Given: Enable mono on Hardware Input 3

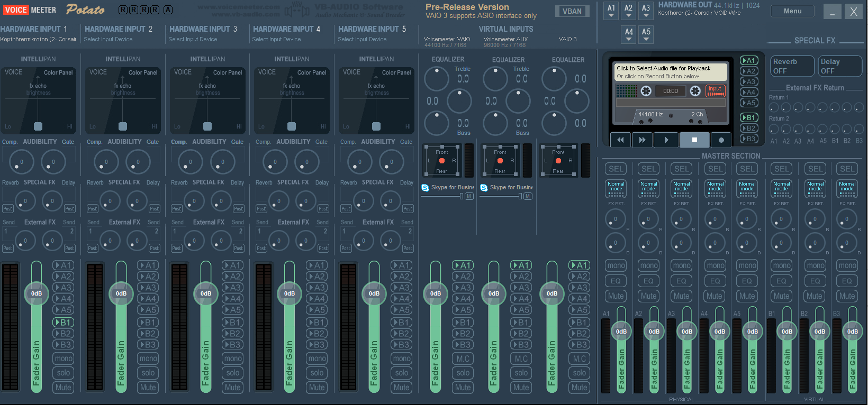Looking at the screenshot, I should coord(233,358).
